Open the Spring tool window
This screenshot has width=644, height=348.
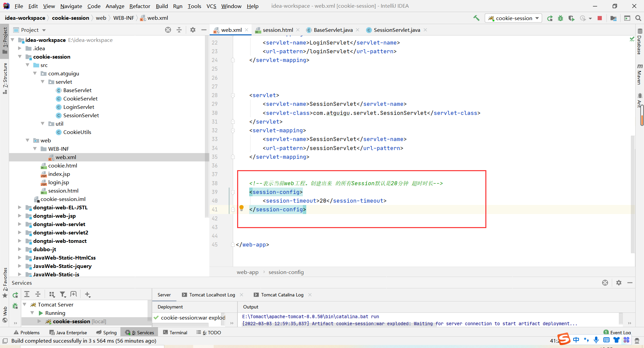coord(106,333)
